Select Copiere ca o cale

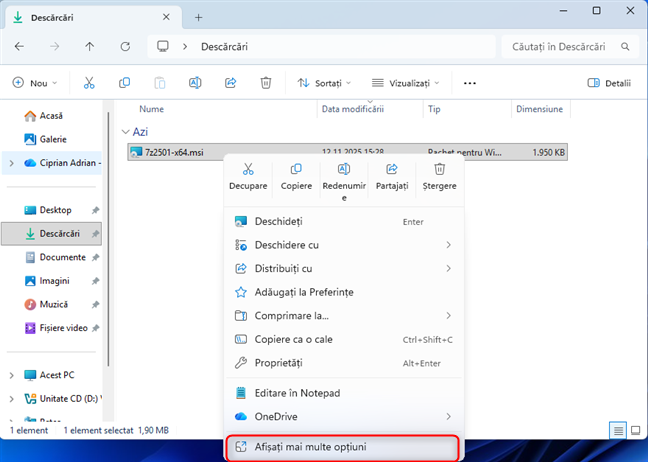[343, 339]
